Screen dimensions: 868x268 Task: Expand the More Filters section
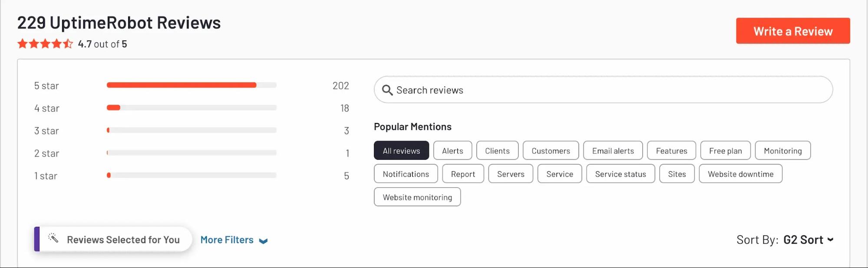coord(227,239)
